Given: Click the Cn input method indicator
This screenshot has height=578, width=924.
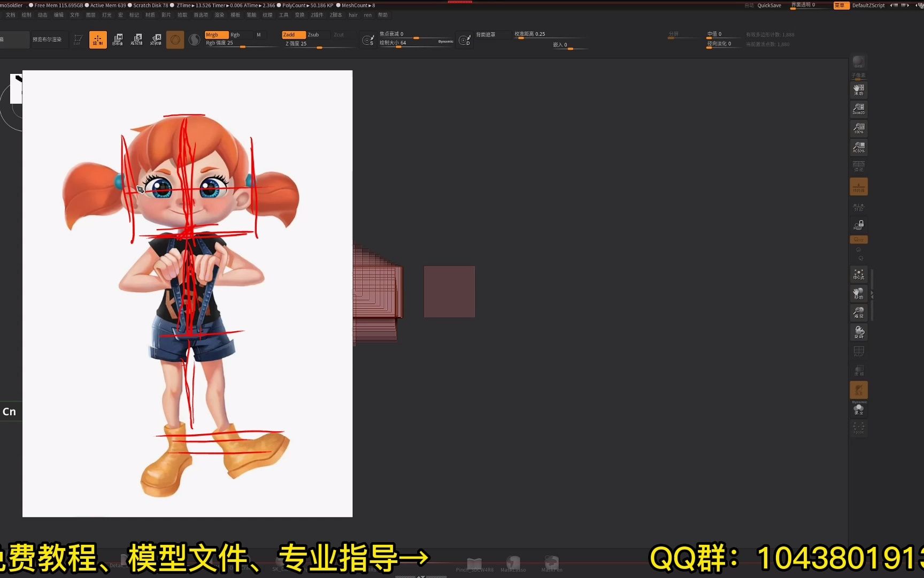Looking at the screenshot, I should (x=10, y=412).
